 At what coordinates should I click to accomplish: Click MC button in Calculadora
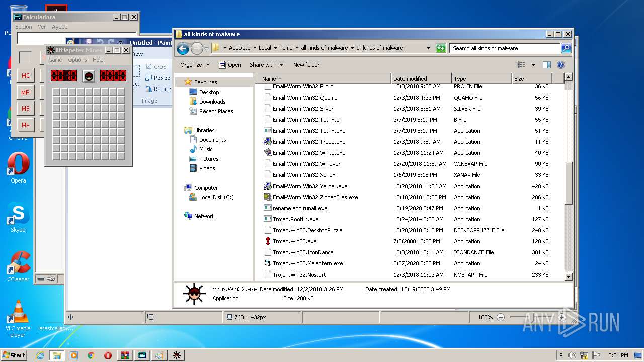pyautogui.click(x=25, y=76)
